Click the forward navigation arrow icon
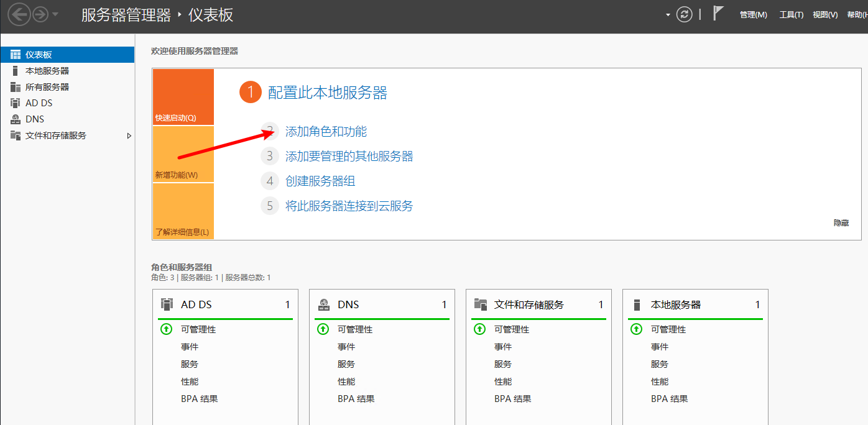This screenshot has width=868, height=425. coord(40,14)
